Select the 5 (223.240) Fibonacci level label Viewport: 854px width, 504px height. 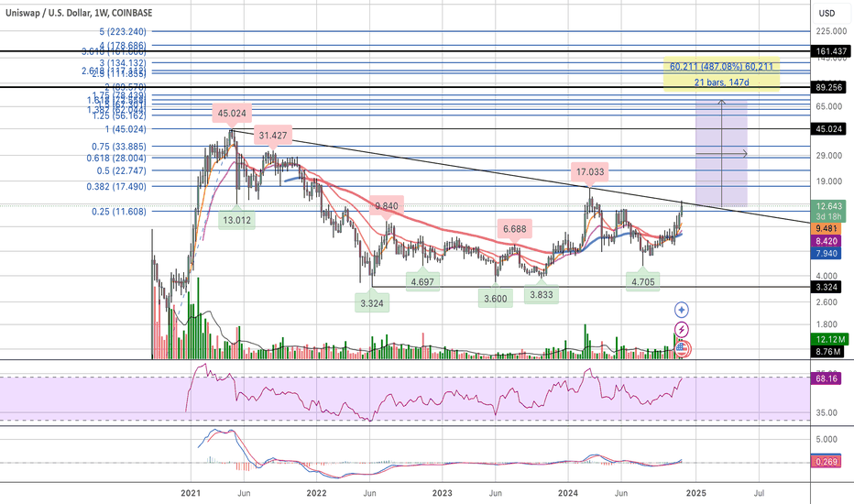click(x=123, y=31)
